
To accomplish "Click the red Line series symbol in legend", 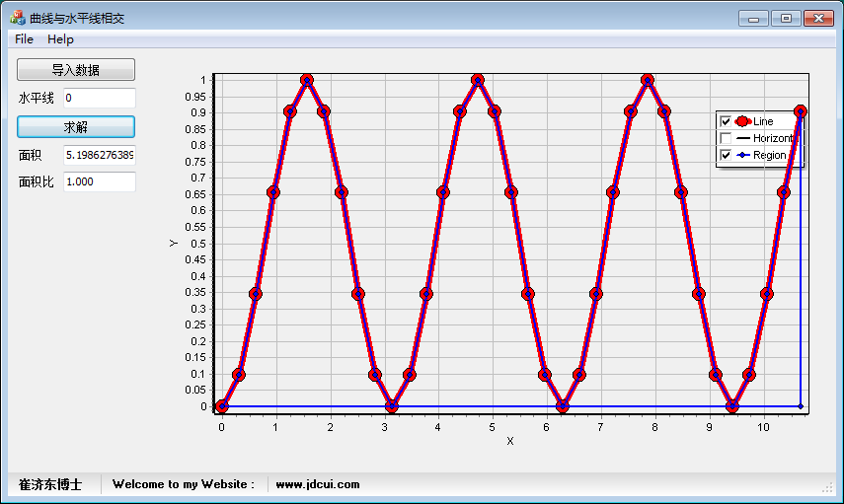I will point(742,121).
